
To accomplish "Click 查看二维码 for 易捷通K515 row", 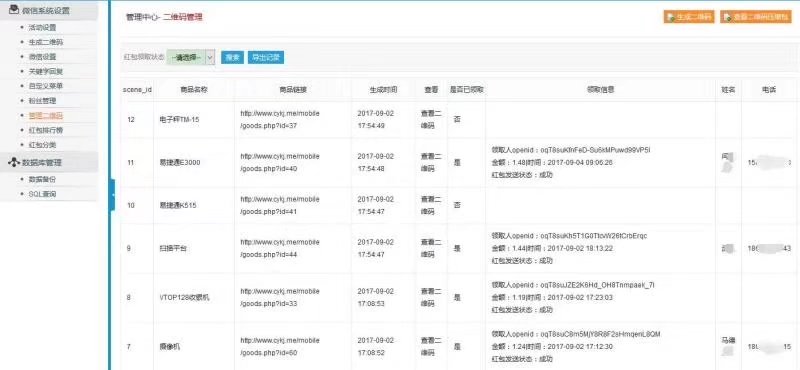I will pyautogui.click(x=431, y=205).
